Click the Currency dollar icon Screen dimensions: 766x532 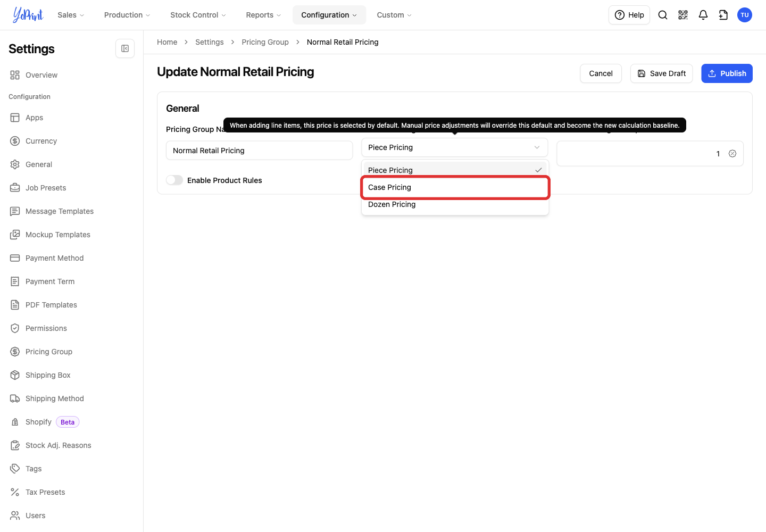tap(15, 141)
